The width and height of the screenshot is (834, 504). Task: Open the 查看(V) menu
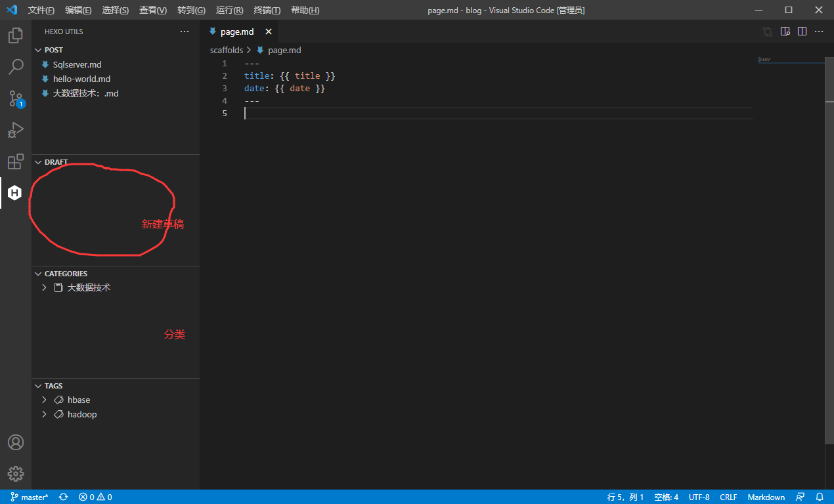pyautogui.click(x=153, y=10)
